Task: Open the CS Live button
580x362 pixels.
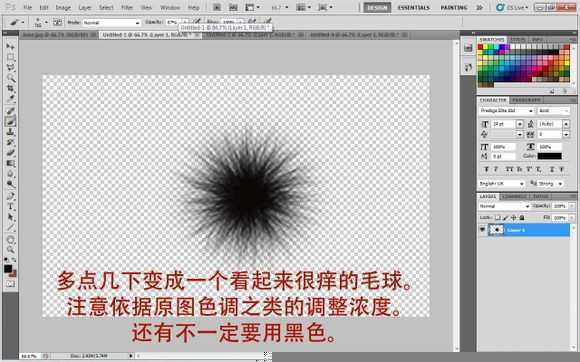Action: 513,7
